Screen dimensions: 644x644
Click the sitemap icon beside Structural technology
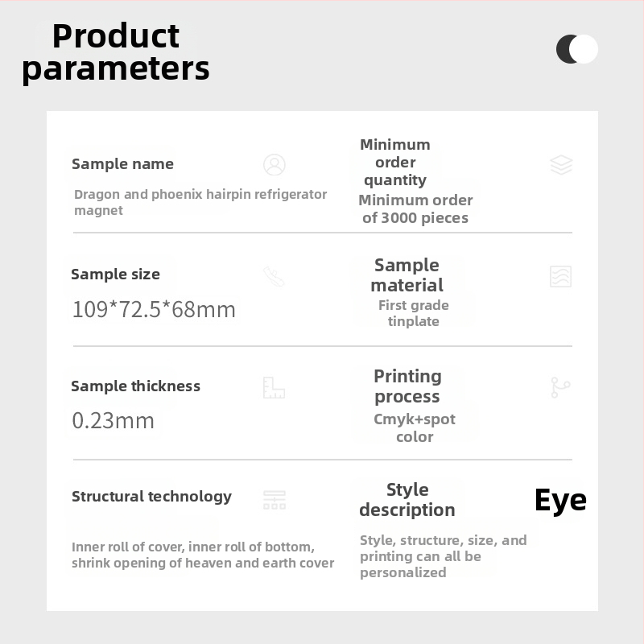coord(275,499)
